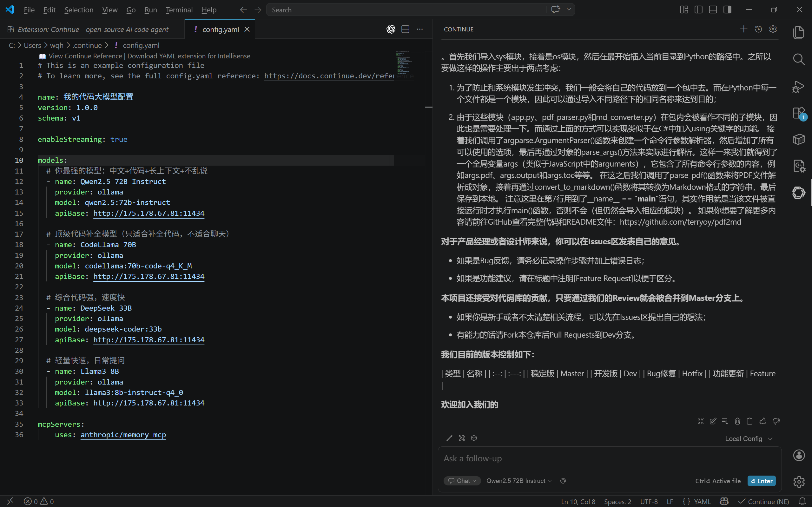Switch to the Extension: Continue tab
Viewport: 812px width, 507px height.
click(93, 29)
